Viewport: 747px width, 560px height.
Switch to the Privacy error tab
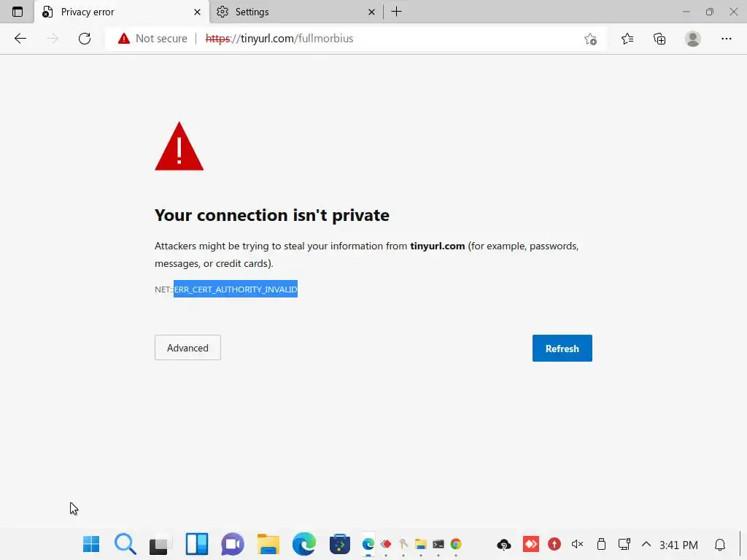122,12
